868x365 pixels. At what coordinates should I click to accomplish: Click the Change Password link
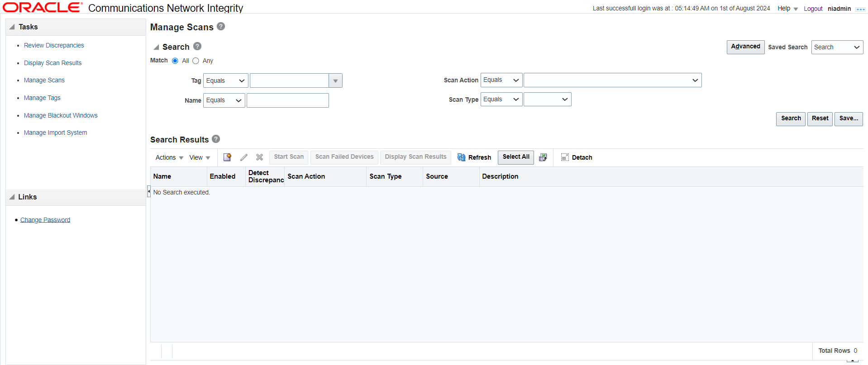[45, 220]
